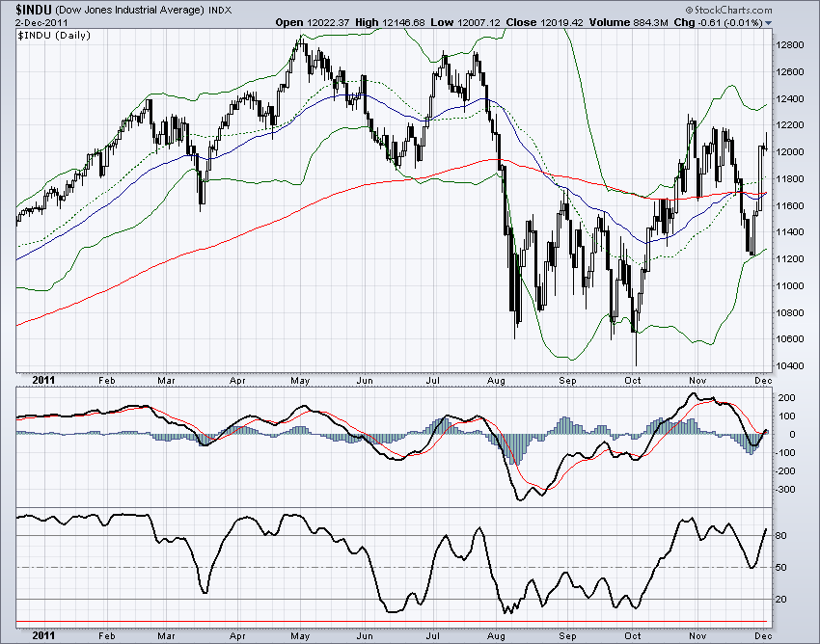820x644 pixels.
Task: Click the Mar label under the price chart
Action: [166, 381]
